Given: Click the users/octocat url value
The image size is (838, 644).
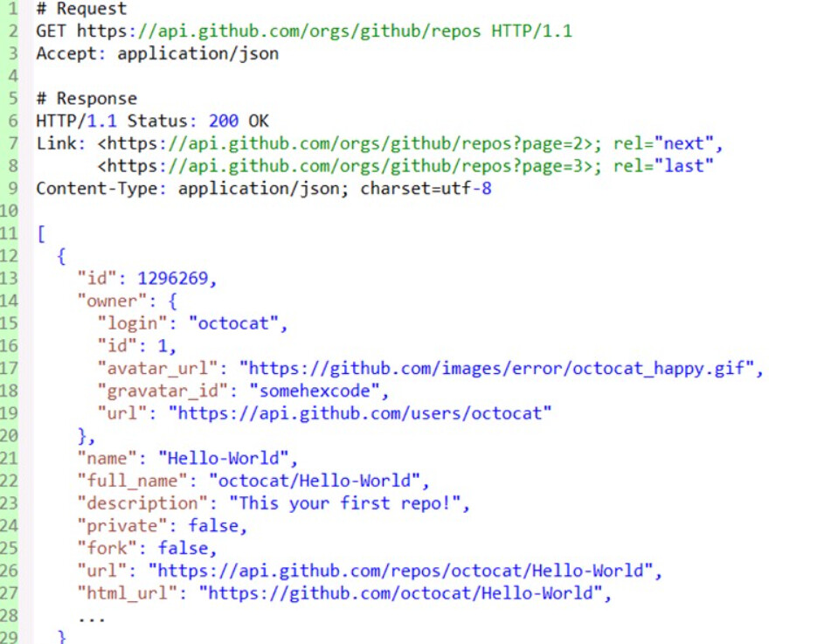Looking at the screenshot, I should click(360, 413).
